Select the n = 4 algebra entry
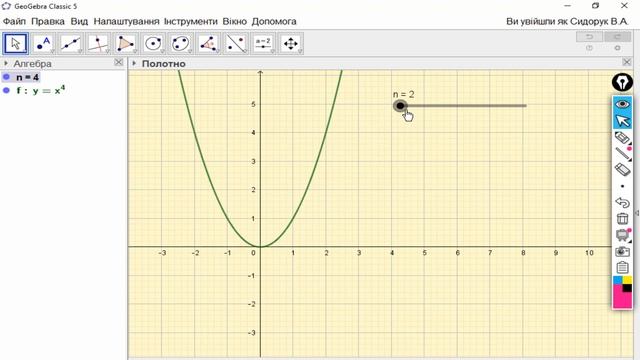The width and height of the screenshot is (640, 360). 27,77
